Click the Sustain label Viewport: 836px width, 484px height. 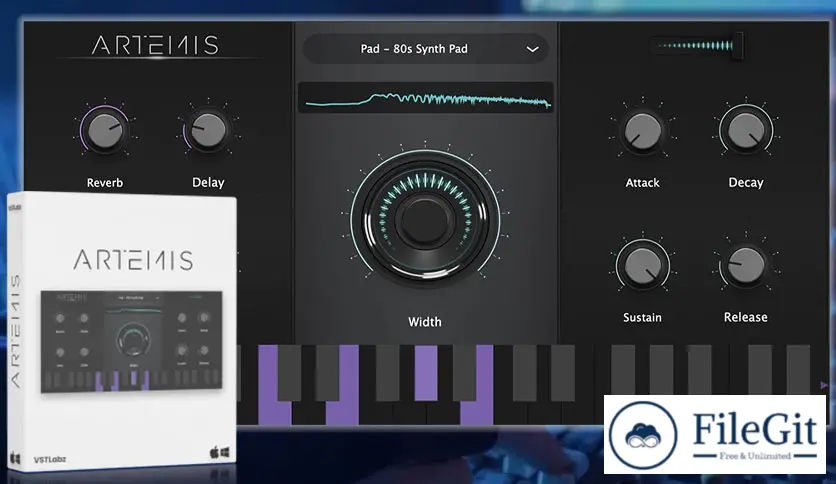coord(642,318)
